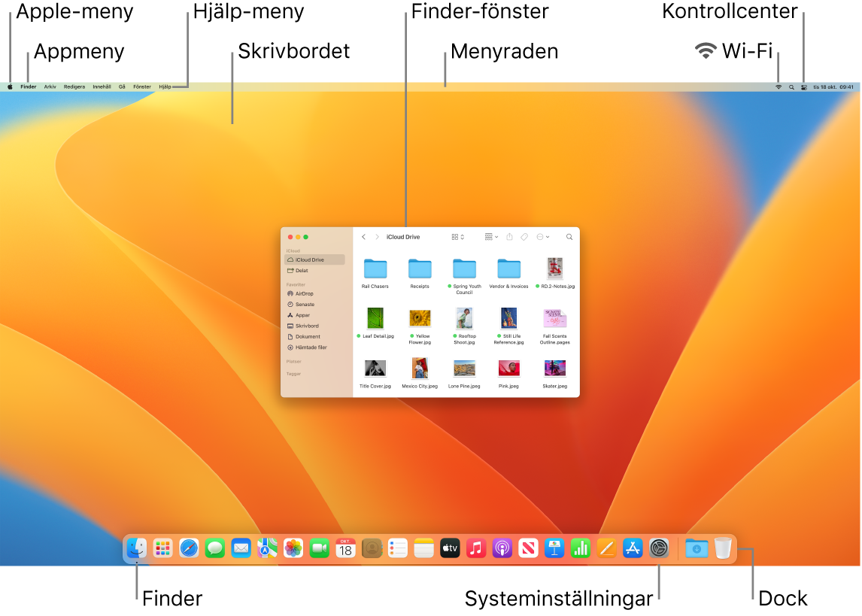862x616 pixels.
Task: Open Safari from the Dock
Action: [188, 548]
